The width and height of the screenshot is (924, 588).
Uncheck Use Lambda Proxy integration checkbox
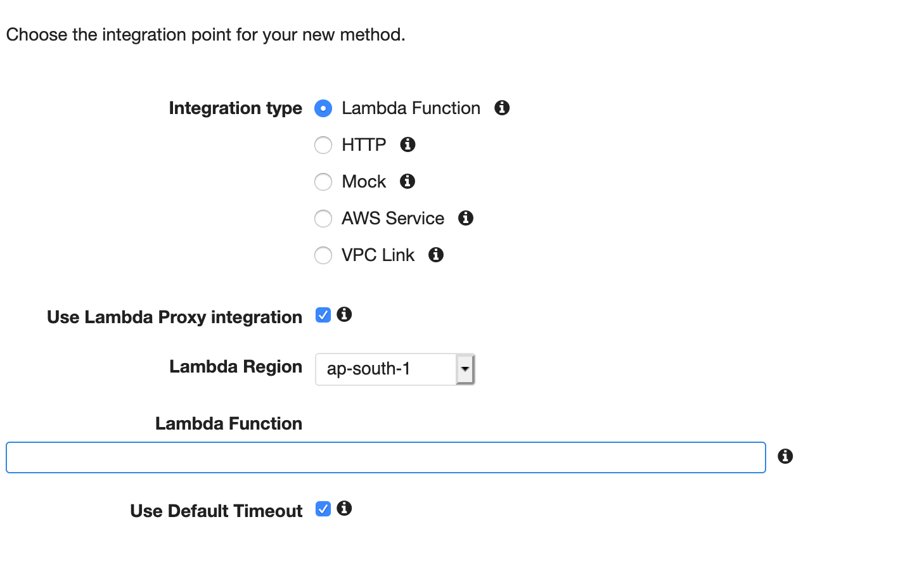point(323,315)
